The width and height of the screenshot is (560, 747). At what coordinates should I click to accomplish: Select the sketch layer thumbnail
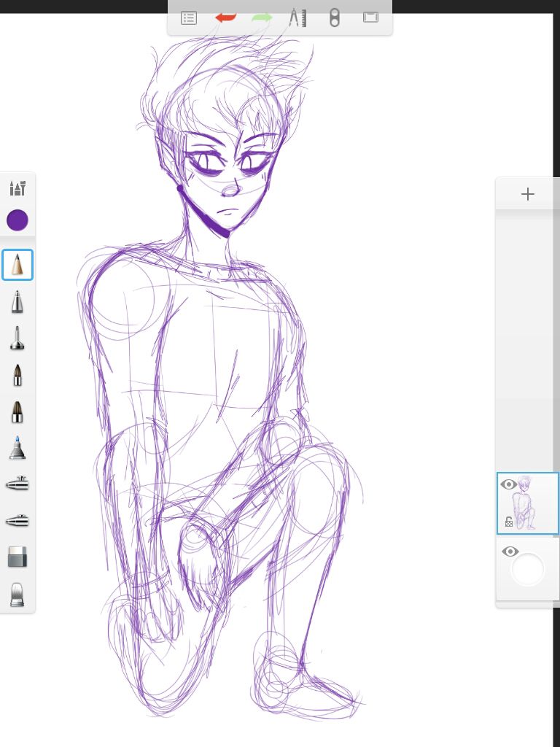528,503
